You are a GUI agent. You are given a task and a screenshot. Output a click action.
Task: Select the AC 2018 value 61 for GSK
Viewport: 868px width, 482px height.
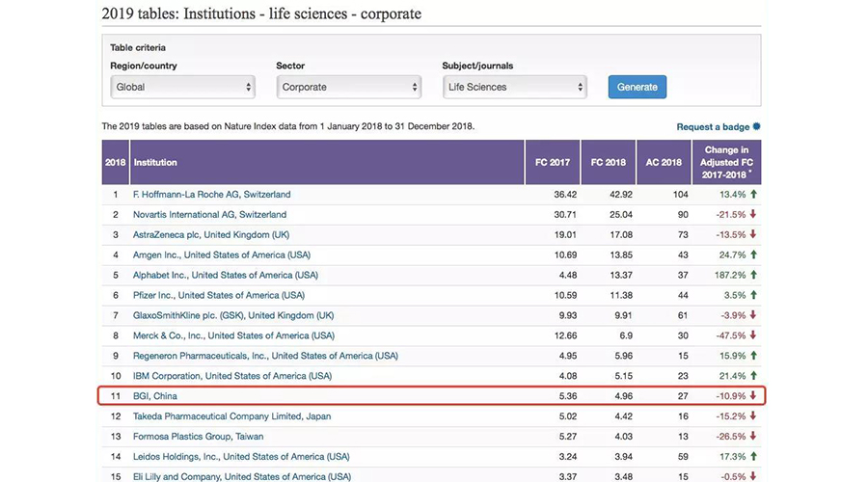click(x=683, y=315)
